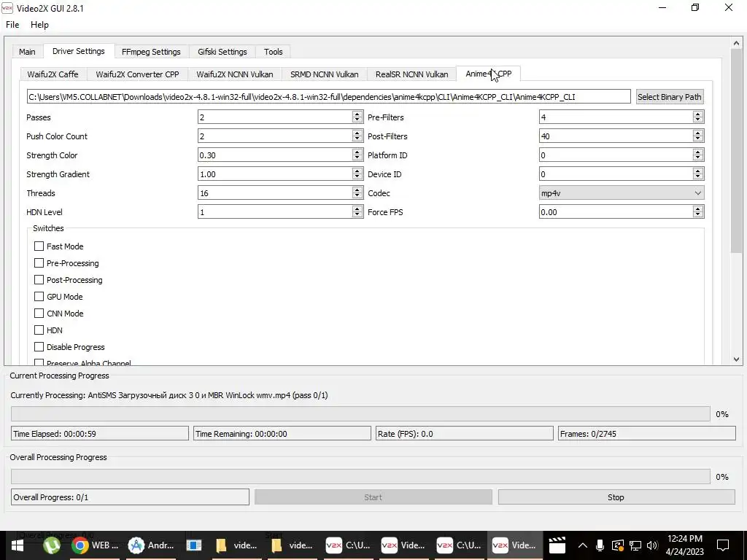Decrease Post-Filters value with down arrow
Screen dimensions: 747x560
point(698,139)
